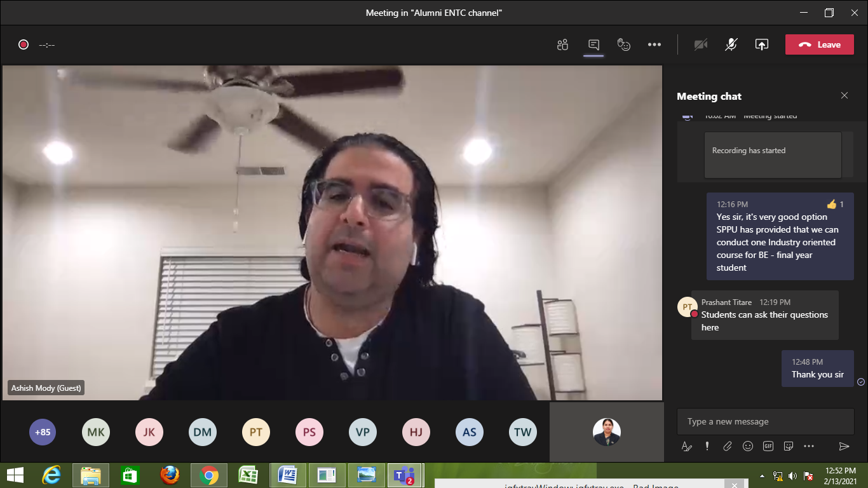Open the network status tray icon
The width and height of the screenshot is (868, 488).
tap(777, 476)
